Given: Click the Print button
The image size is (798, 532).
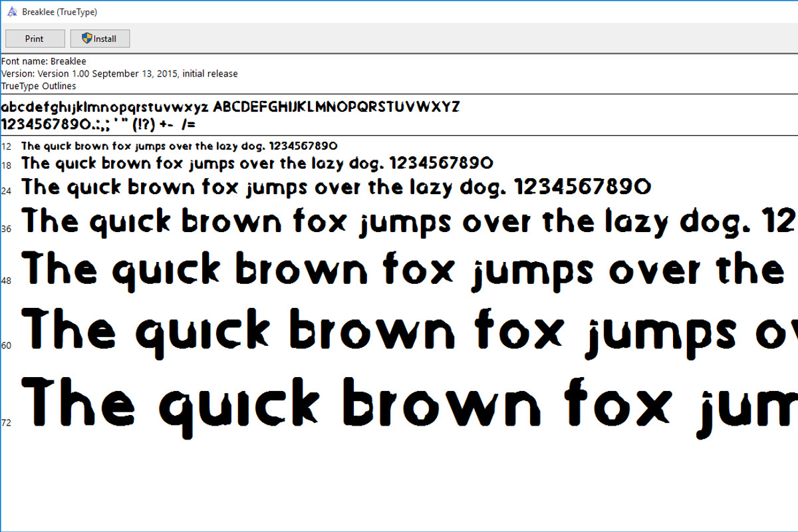Looking at the screenshot, I should [35, 39].
